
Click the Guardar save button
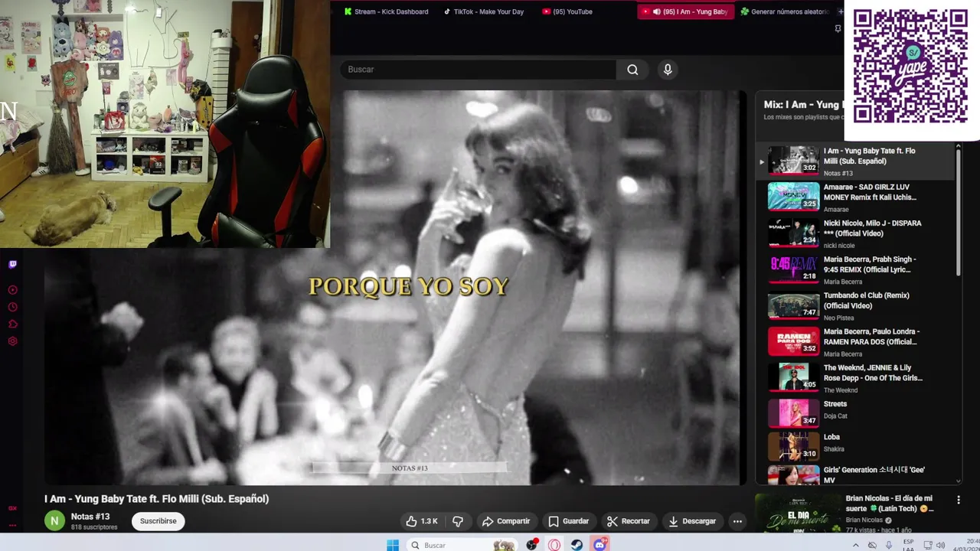[569, 521]
